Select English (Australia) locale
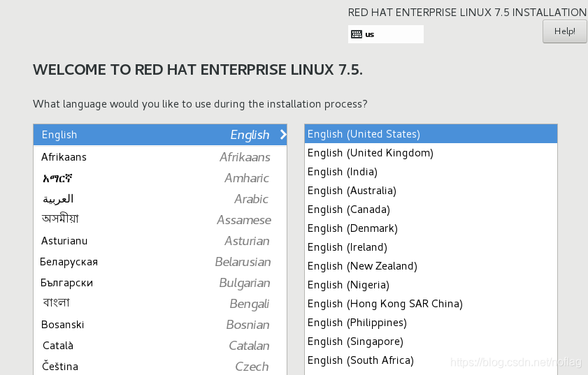The image size is (588, 375). point(431,191)
